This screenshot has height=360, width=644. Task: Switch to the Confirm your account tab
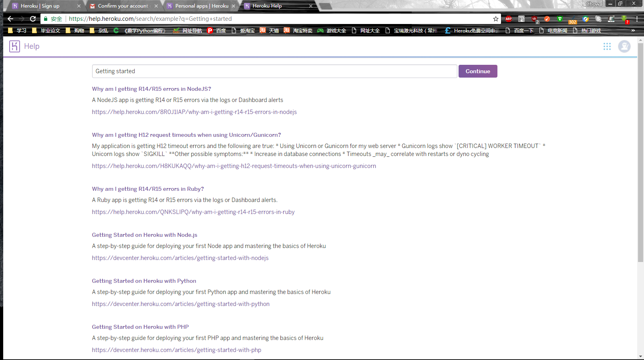[x=121, y=6]
